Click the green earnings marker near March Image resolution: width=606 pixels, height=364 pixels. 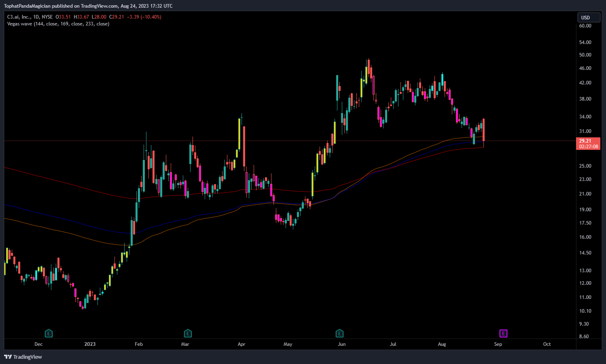(188, 334)
